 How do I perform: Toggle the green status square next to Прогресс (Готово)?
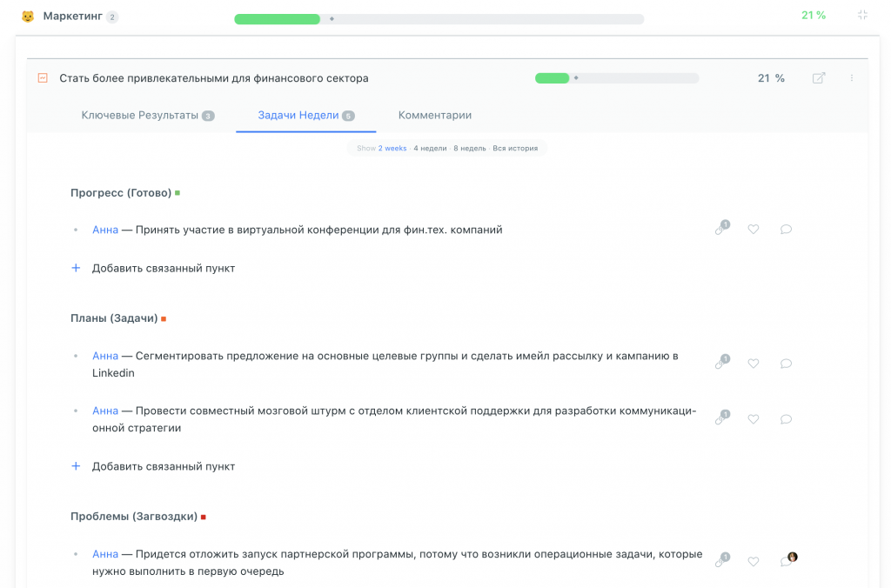tap(177, 192)
